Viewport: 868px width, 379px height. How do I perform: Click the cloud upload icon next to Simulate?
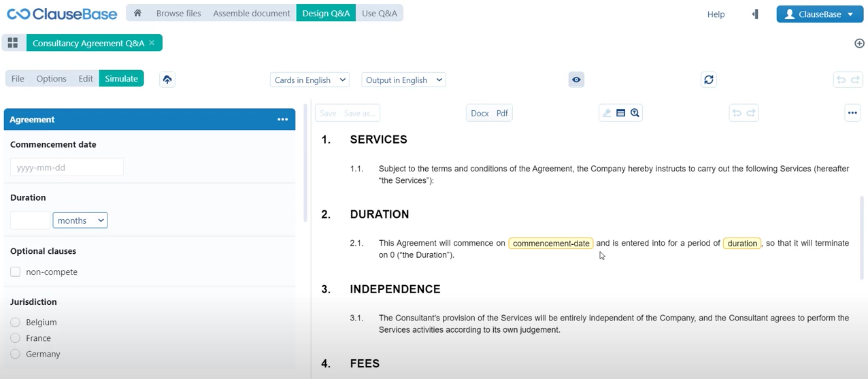[167, 80]
